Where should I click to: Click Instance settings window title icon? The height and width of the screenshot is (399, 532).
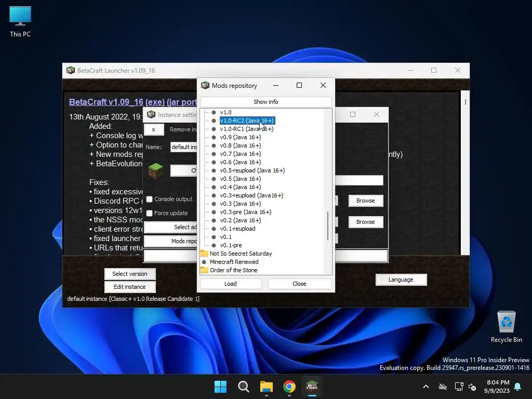151,115
